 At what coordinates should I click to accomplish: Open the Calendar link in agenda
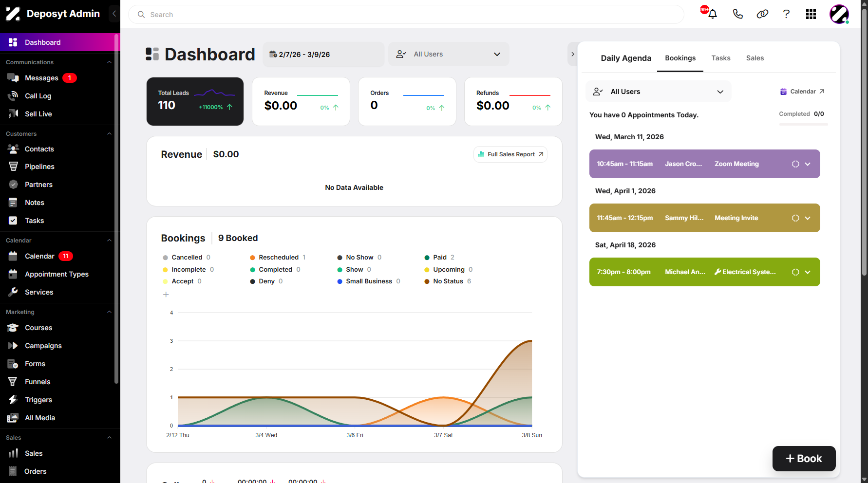pos(802,92)
